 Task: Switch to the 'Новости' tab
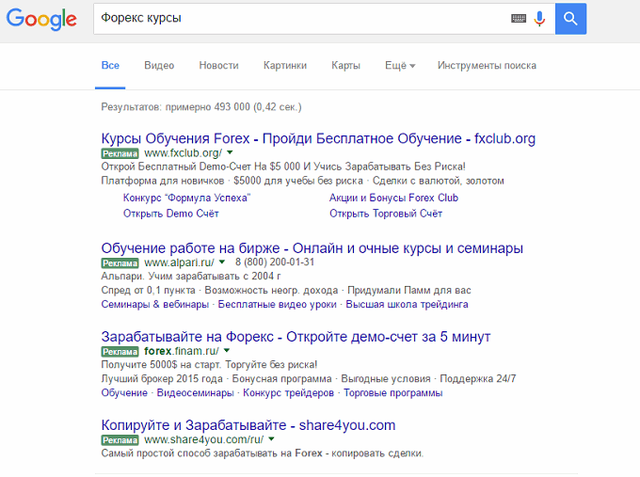click(219, 65)
